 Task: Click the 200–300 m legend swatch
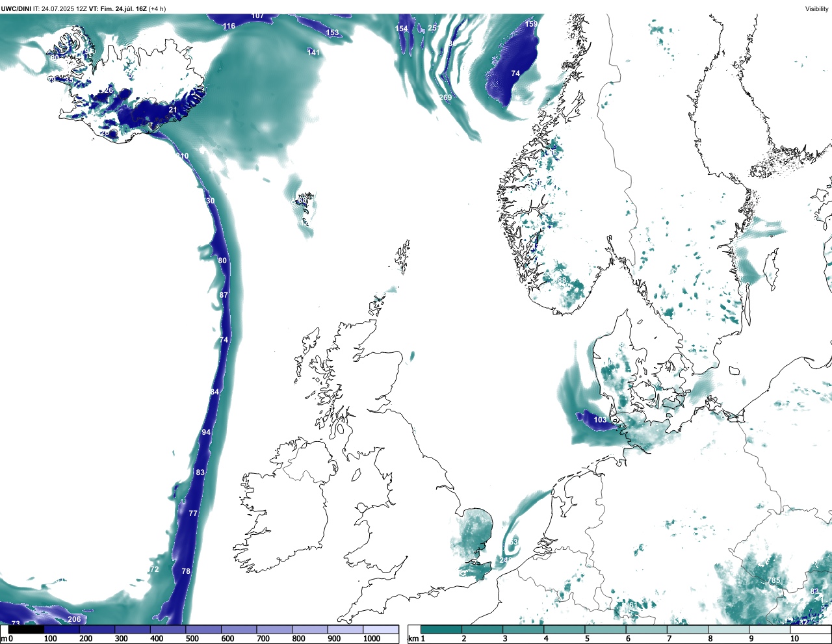[x=97, y=629]
